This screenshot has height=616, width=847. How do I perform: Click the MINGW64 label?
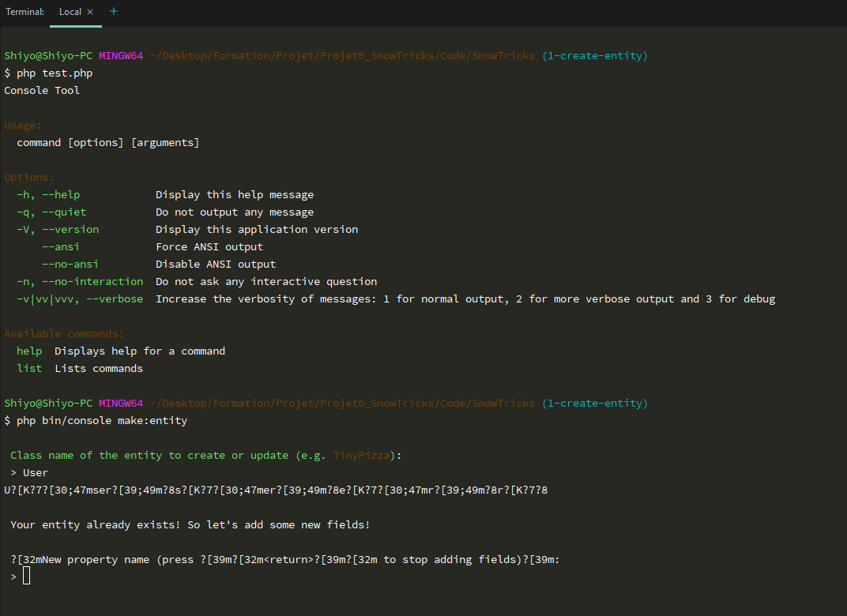[x=121, y=55]
